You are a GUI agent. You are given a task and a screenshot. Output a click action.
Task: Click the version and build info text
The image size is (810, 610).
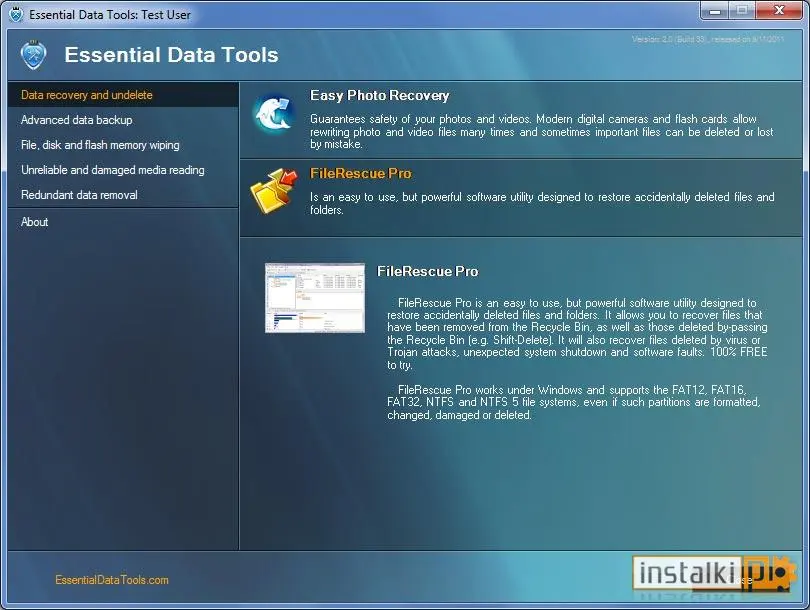click(x=708, y=39)
